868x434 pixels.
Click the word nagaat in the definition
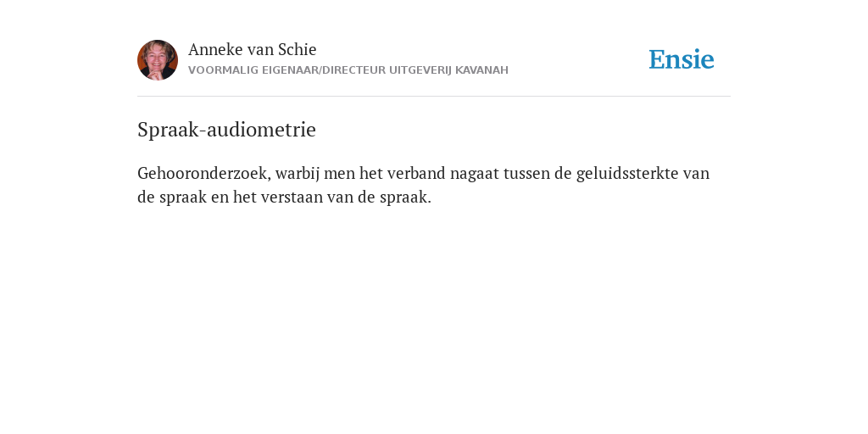coord(475,175)
